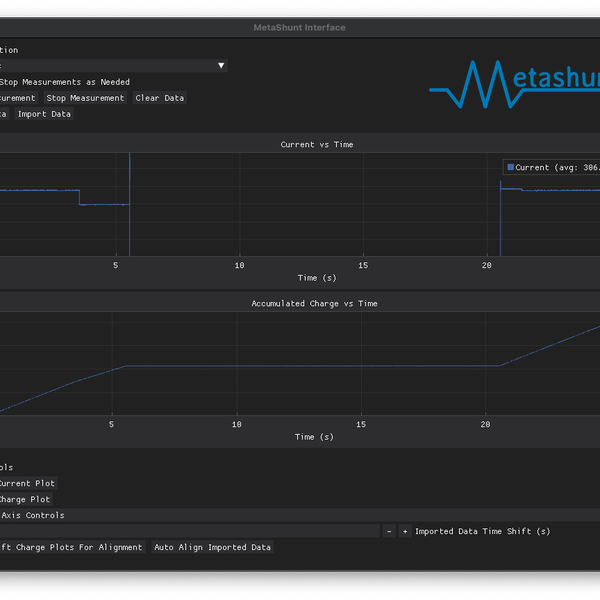Click the Import Data button
Image resolution: width=600 pixels, height=600 pixels.
tap(44, 114)
